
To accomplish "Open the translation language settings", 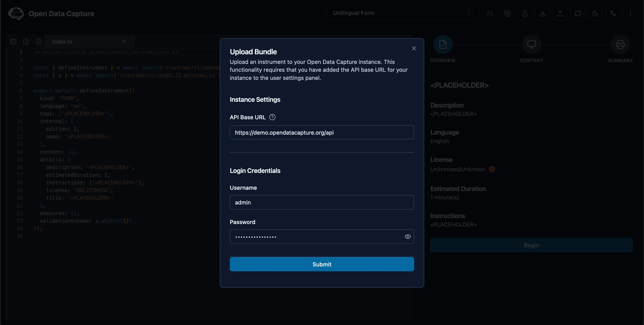I will (613, 13).
